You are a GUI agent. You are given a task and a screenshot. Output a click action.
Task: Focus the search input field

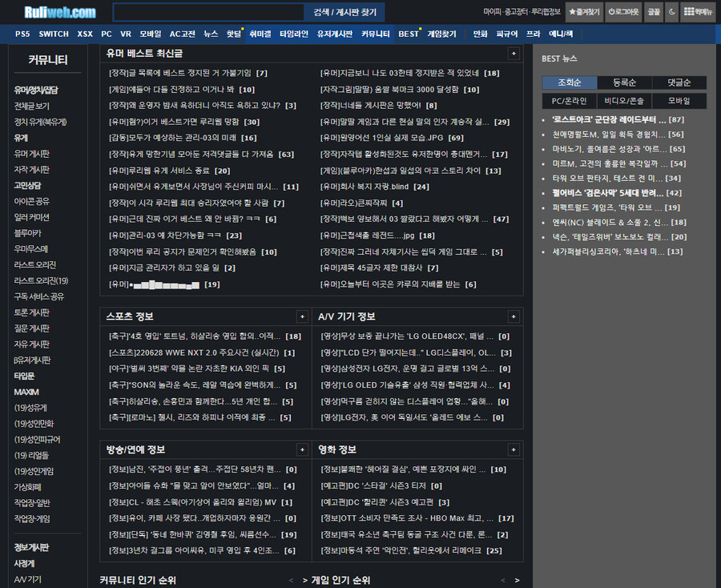(x=208, y=12)
